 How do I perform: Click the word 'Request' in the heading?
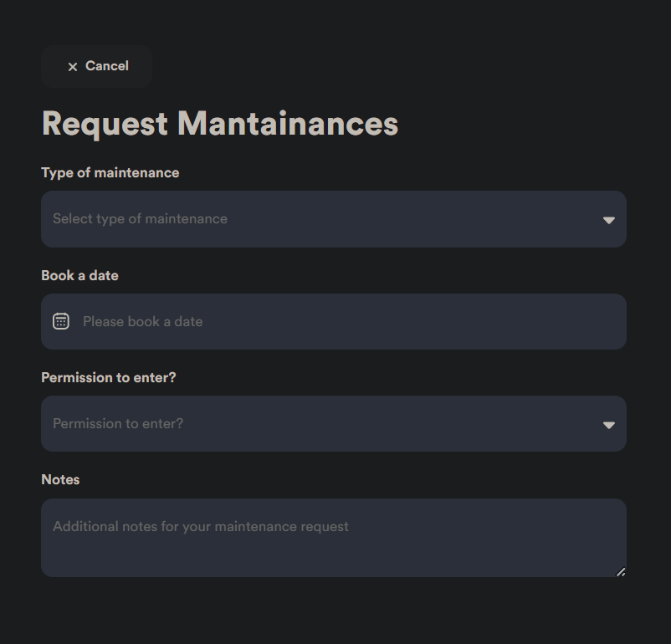point(105,124)
